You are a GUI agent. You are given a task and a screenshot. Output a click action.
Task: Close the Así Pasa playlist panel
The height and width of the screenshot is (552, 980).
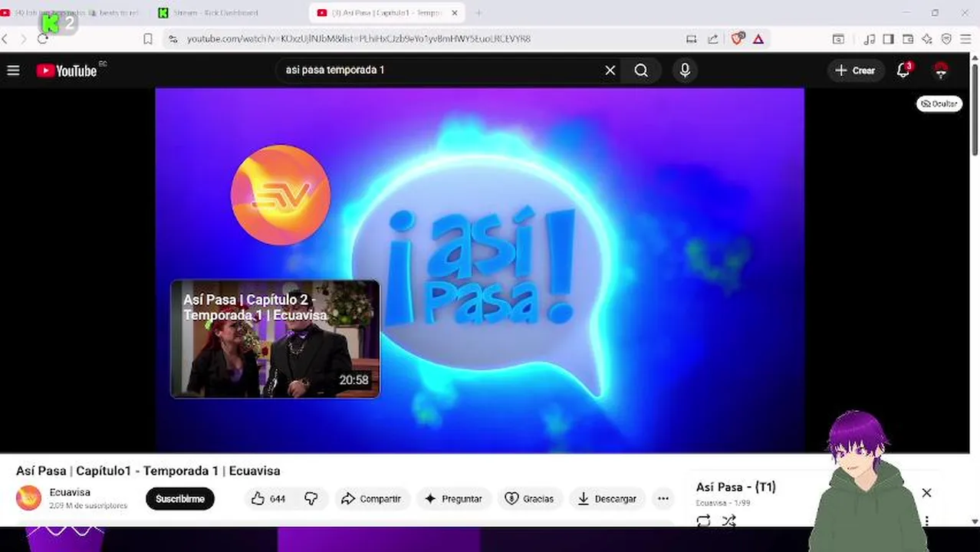[x=926, y=493]
